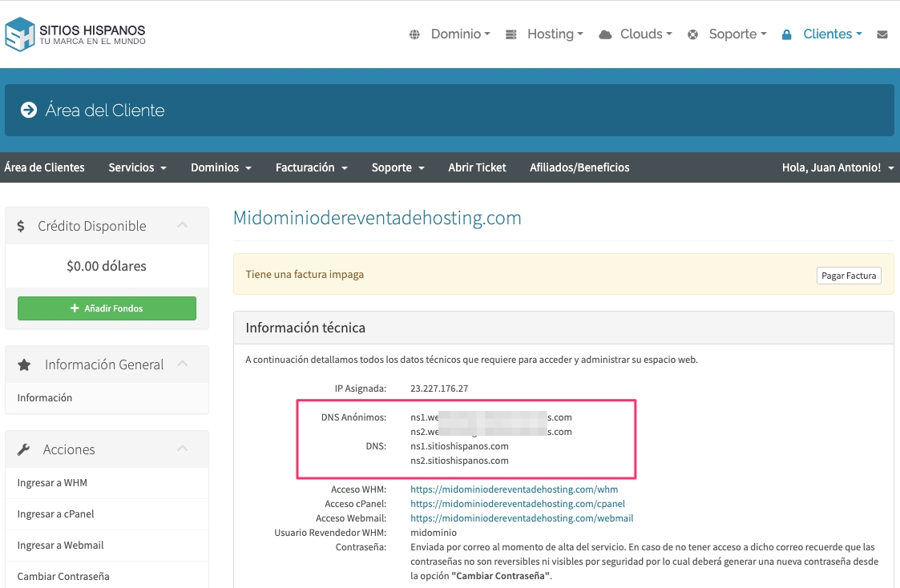The width and height of the screenshot is (900, 588).
Task: Expand the Facturación dropdown
Action: [311, 167]
